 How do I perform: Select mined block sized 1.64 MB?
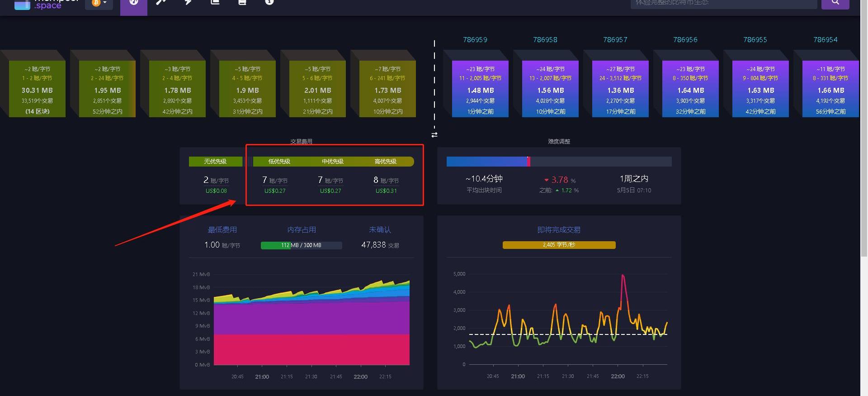point(690,89)
